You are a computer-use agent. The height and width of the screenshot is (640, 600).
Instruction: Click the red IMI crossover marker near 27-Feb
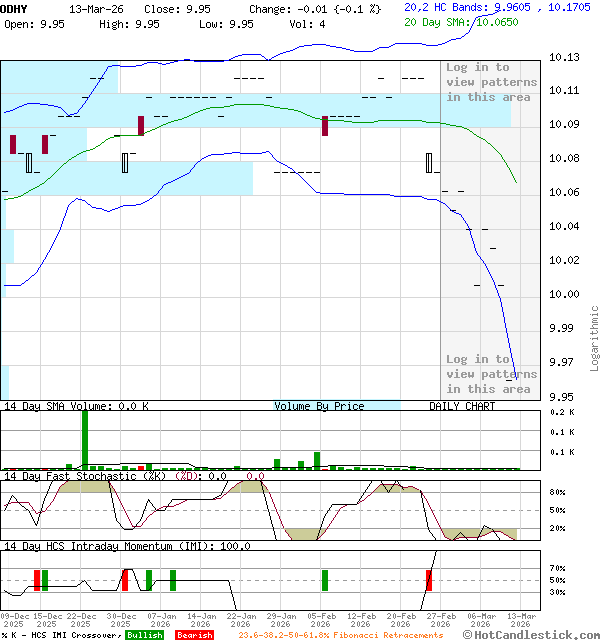tap(429, 580)
